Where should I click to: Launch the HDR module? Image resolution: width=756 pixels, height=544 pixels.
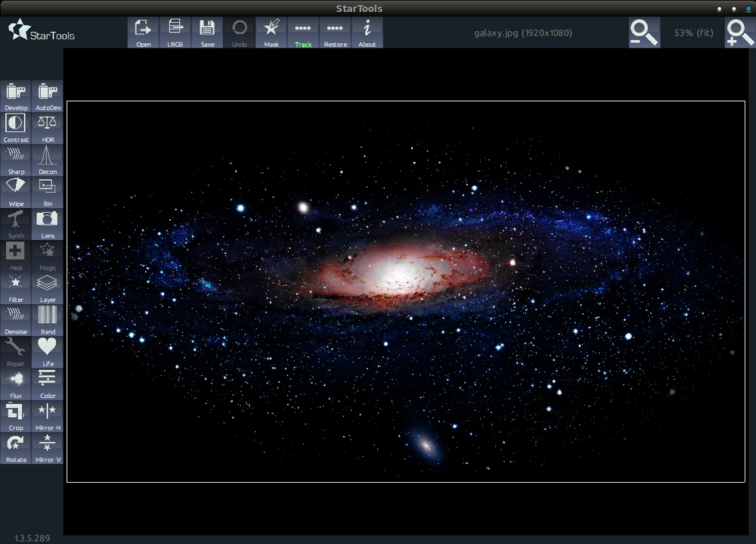point(47,126)
